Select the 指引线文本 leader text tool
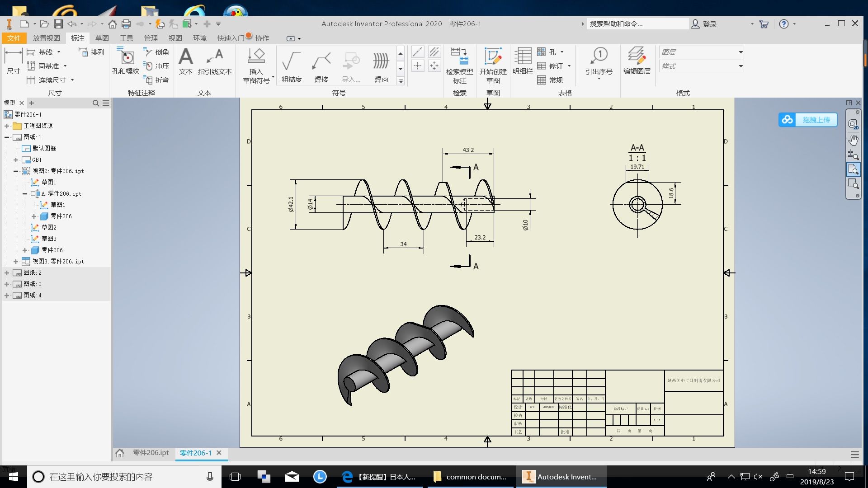The width and height of the screenshot is (868, 488). [x=215, y=62]
